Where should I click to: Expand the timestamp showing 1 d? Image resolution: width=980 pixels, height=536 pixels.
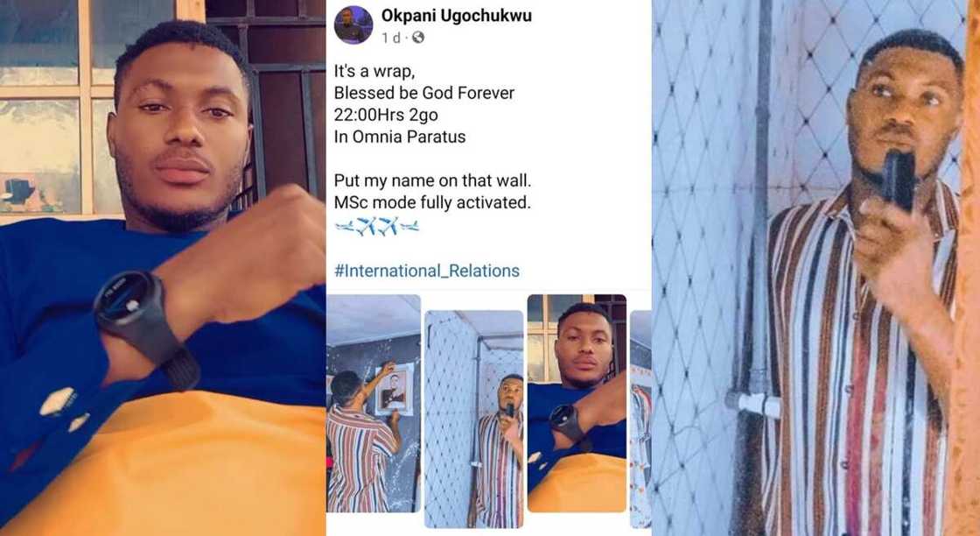(388, 36)
